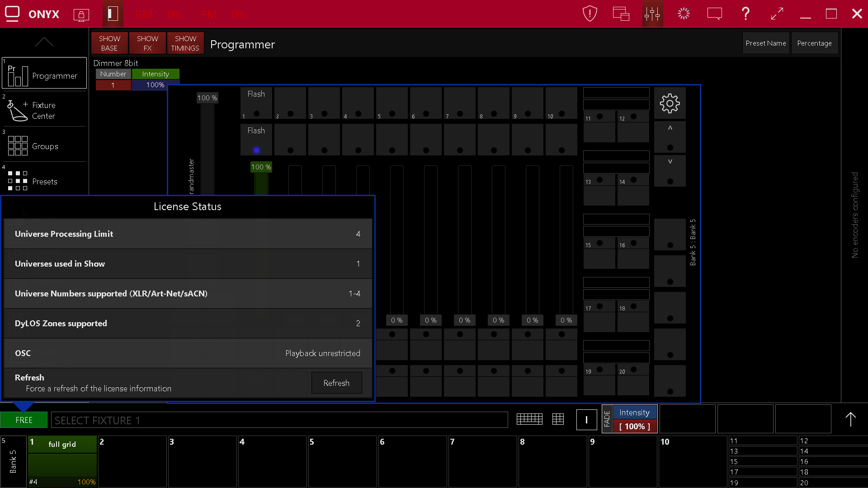
Task: Click the Refresh license button
Action: (336, 383)
